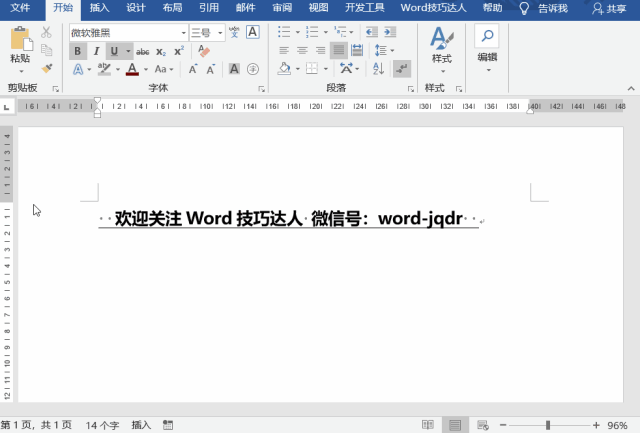The height and width of the screenshot is (433, 640).
Task: Increase font size with grow icon
Action: [x=193, y=69]
